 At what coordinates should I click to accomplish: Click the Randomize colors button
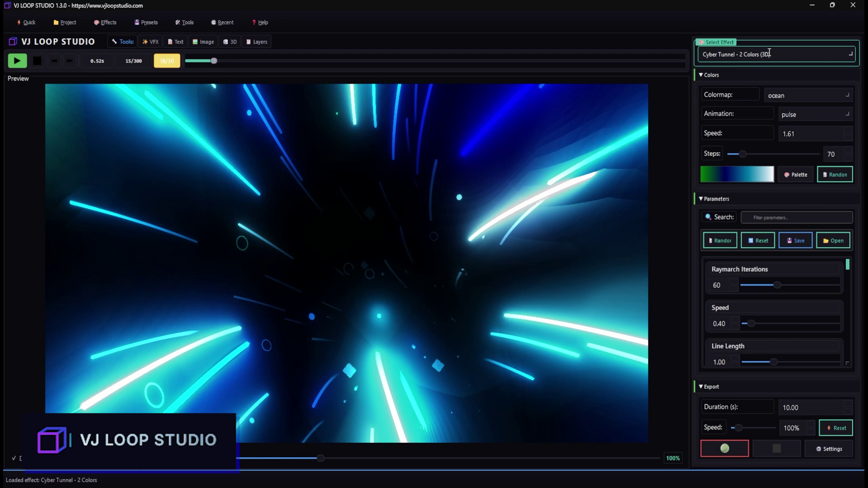click(x=835, y=174)
